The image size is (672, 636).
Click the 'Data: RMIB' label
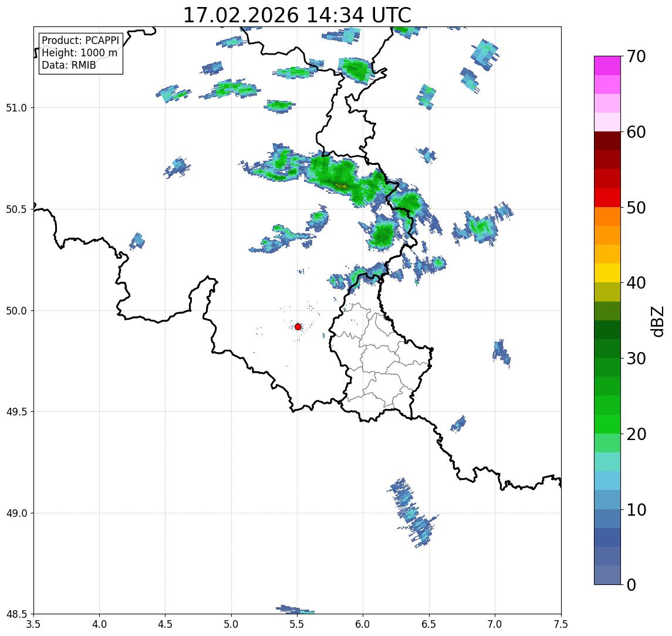pos(69,65)
